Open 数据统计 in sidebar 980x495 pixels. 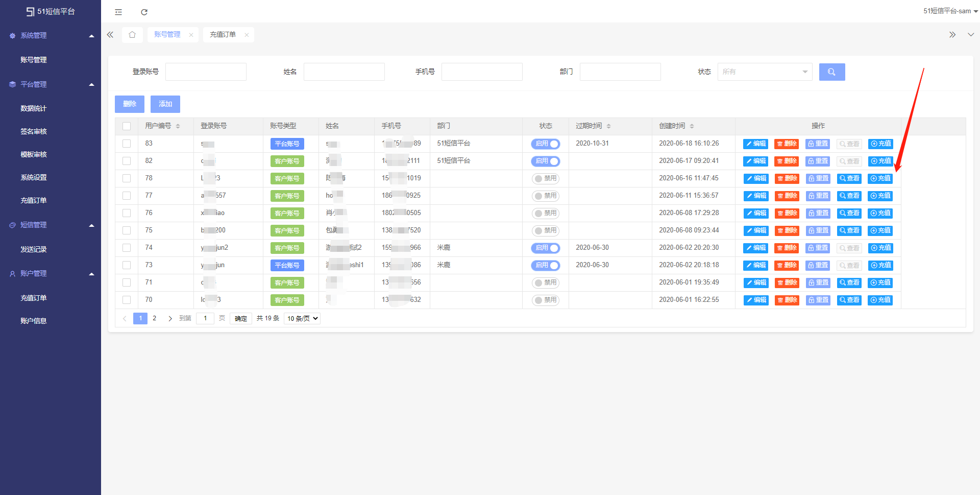pyautogui.click(x=34, y=108)
